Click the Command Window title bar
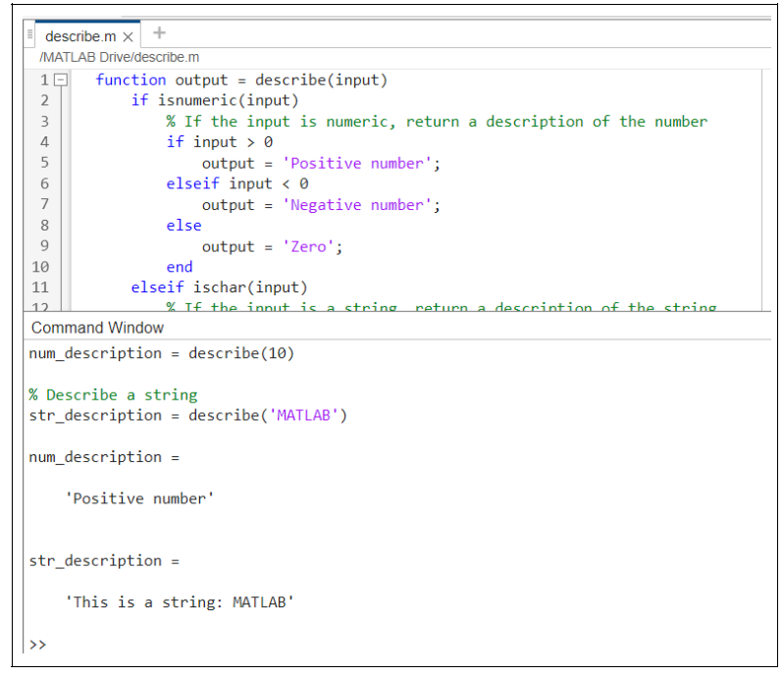784x676 pixels. pos(97,328)
